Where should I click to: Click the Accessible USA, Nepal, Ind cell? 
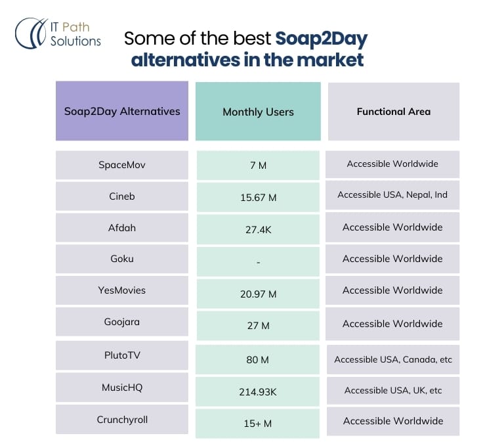(392, 195)
